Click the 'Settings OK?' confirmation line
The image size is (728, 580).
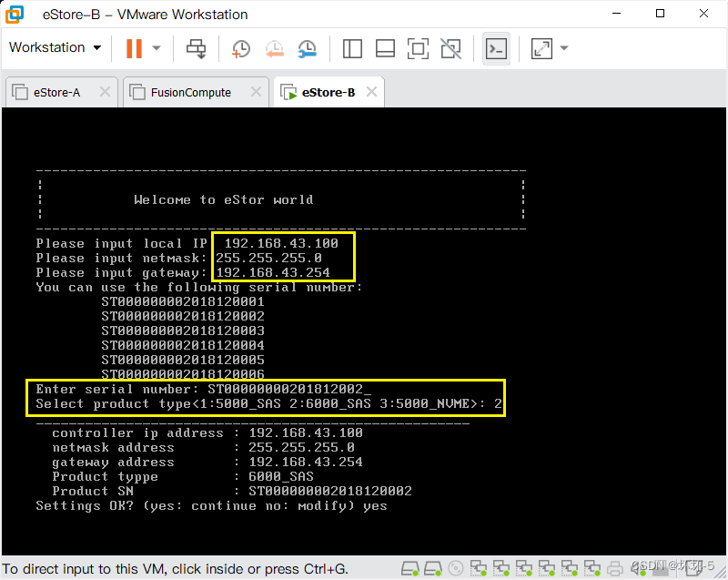click(x=211, y=505)
